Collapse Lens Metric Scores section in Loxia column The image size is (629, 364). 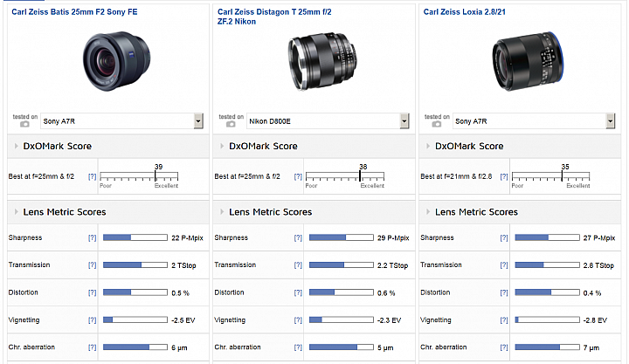(x=426, y=212)
